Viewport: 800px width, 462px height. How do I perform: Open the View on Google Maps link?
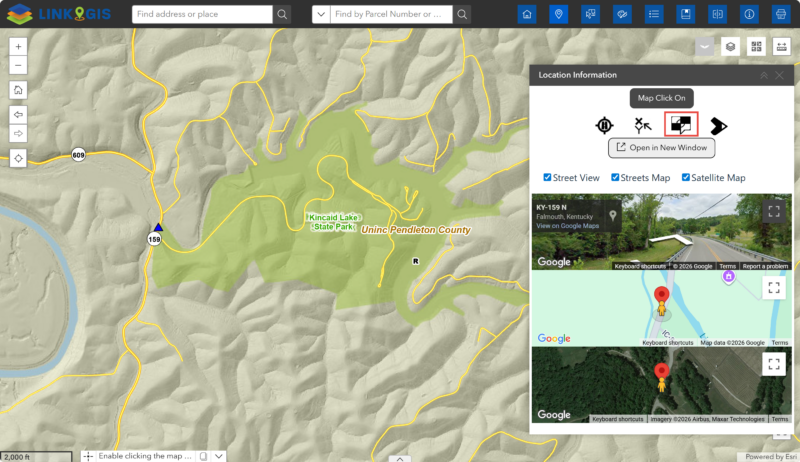coord(567,226)
